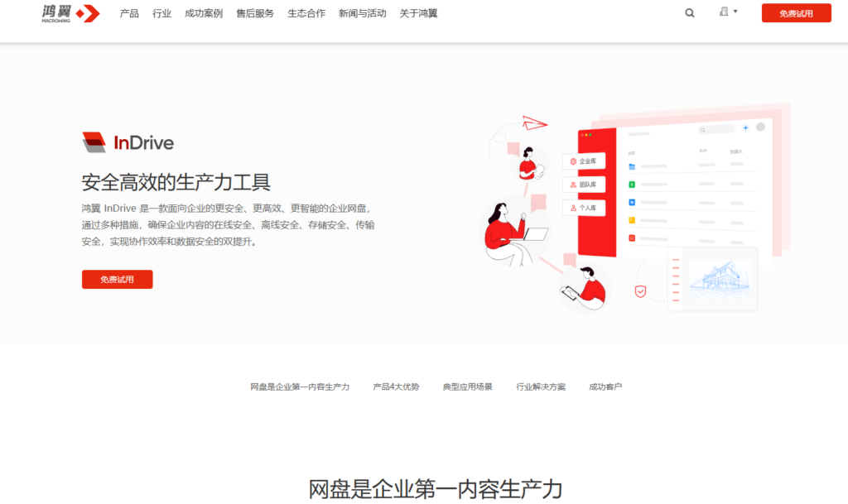Open the 行业 menu
Image resolution: width=848 pixels, height=504 pixels.
click(161, 13)
